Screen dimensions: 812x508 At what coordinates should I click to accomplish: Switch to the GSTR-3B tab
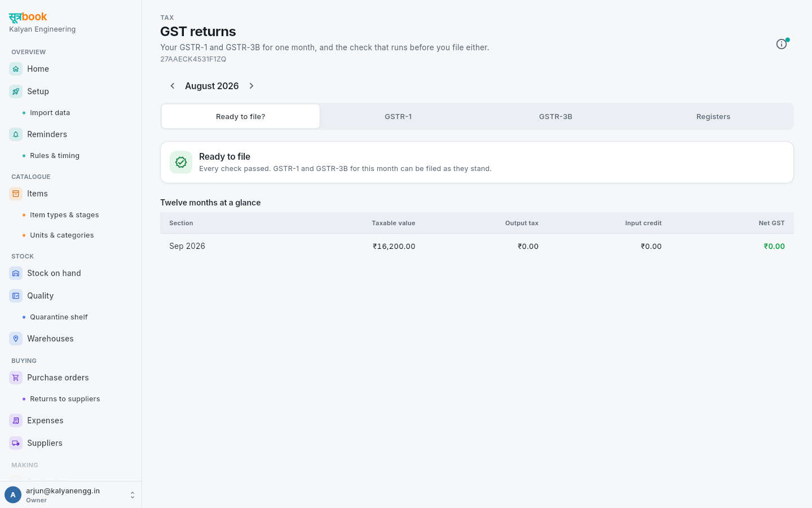555,116
